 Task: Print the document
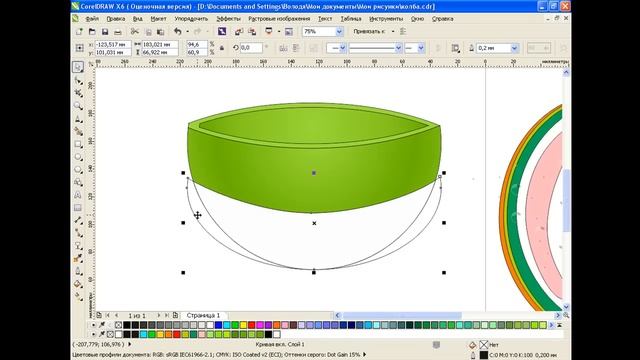coord(118,31)
